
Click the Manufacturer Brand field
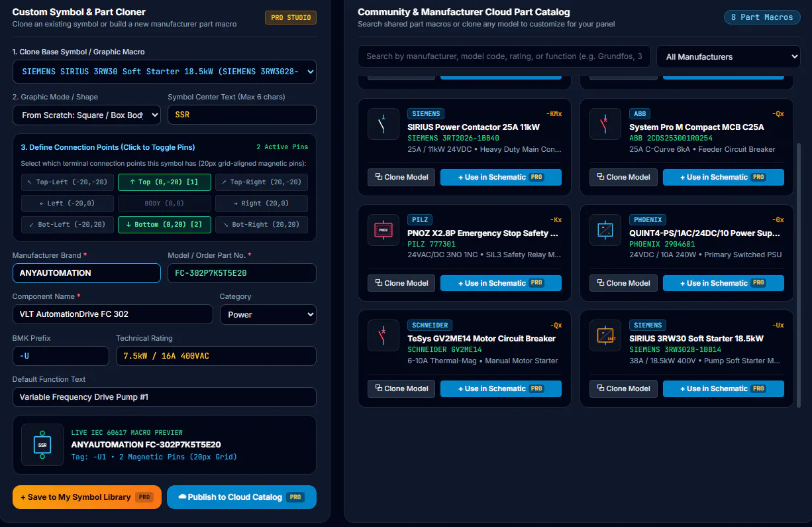pos(87,273)
